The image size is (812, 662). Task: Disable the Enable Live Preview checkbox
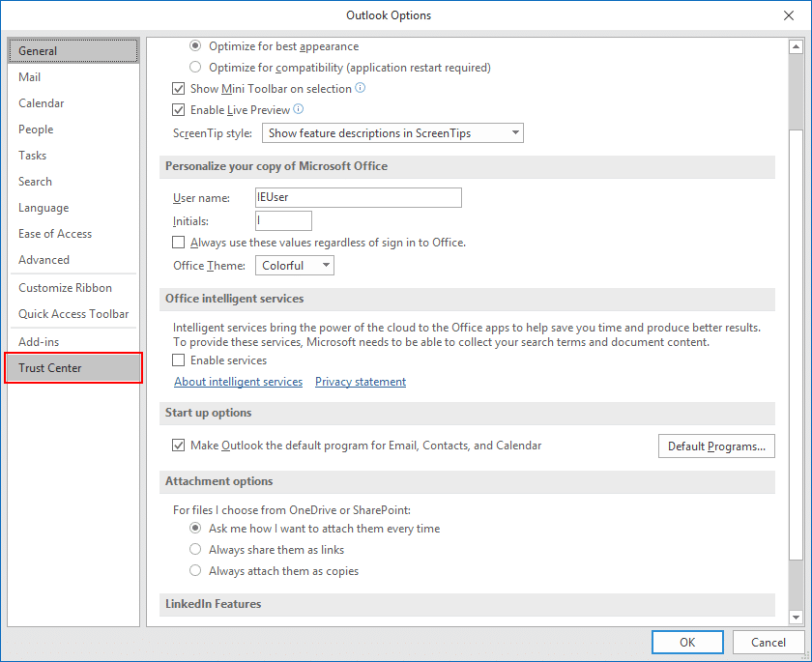[x=179, y=110]
